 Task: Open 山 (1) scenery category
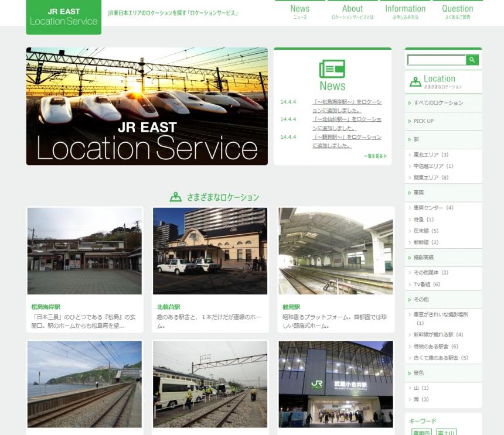coord(421,388)
